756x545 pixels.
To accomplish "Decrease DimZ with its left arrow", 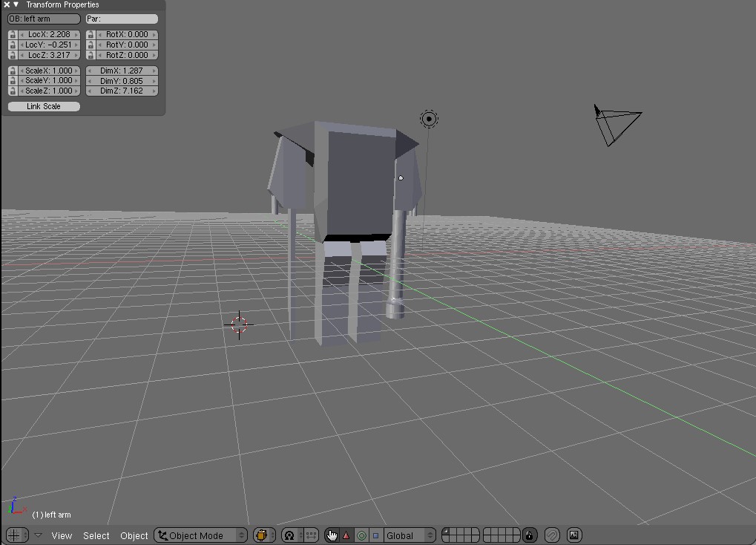I will (90, 91).
